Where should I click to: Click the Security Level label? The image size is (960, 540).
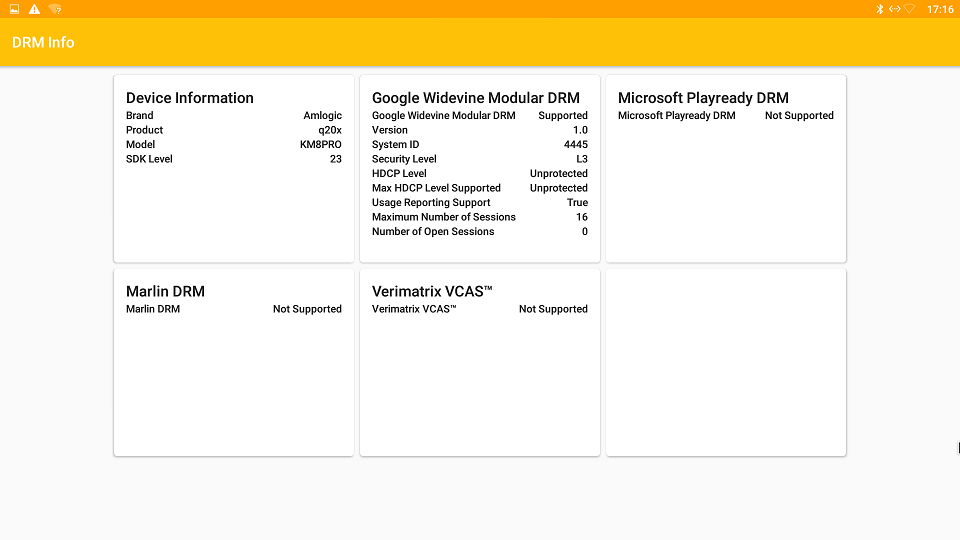click(404, 159)
